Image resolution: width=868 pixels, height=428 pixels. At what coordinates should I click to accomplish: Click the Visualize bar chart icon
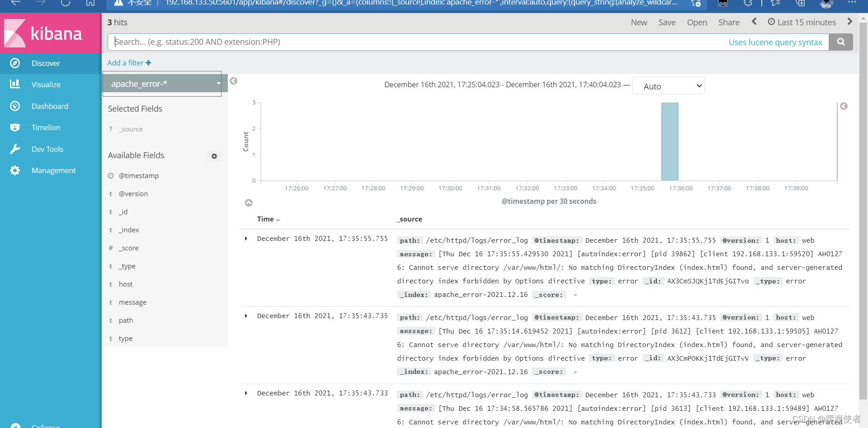point(15,84)
